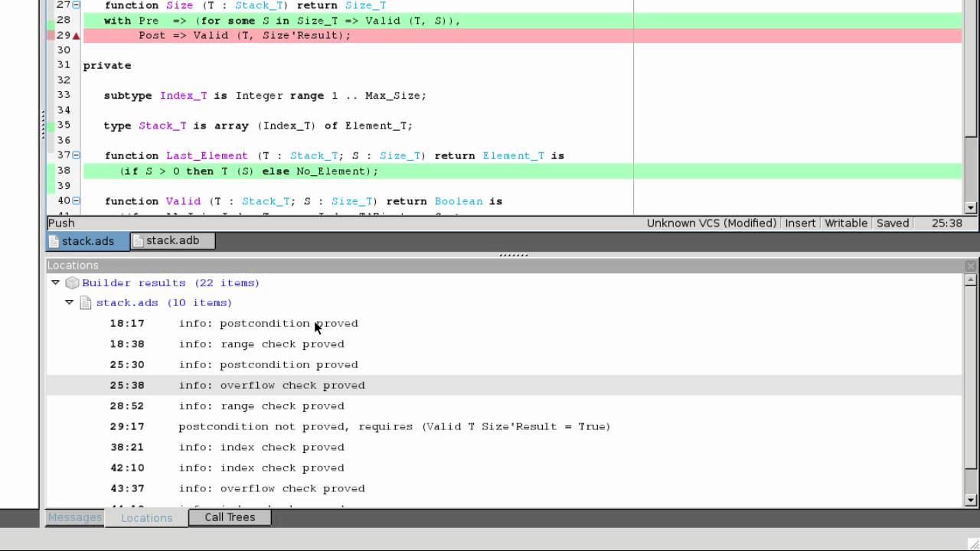Click line number 31 in the gutter
The width and height of the screenshot is (980, 551).
[64, 65]
